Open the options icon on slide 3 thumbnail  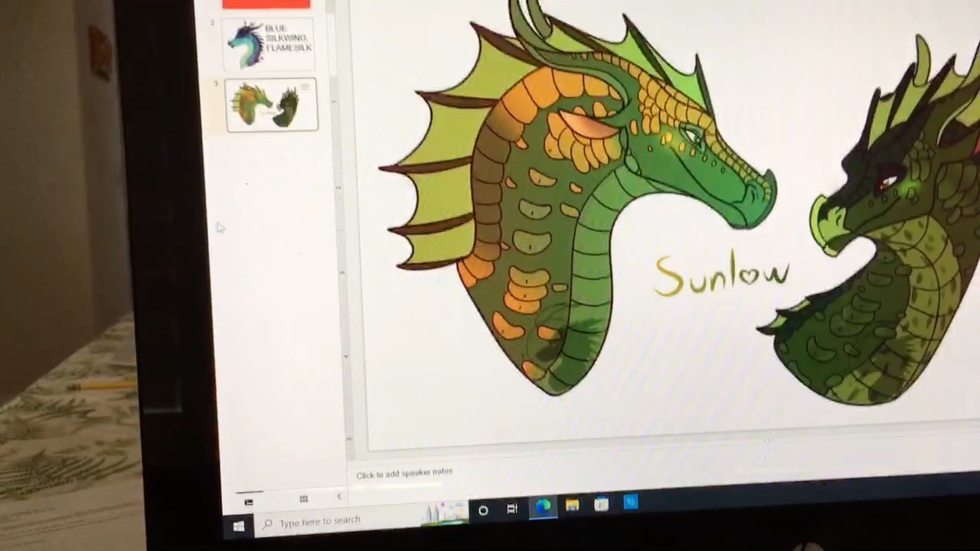click(x=305, y=87)
